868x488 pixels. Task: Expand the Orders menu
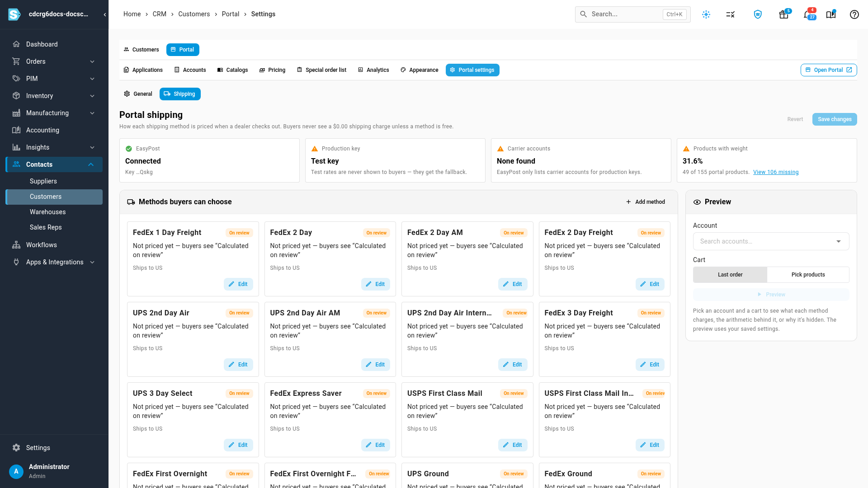tap(92, 61)
